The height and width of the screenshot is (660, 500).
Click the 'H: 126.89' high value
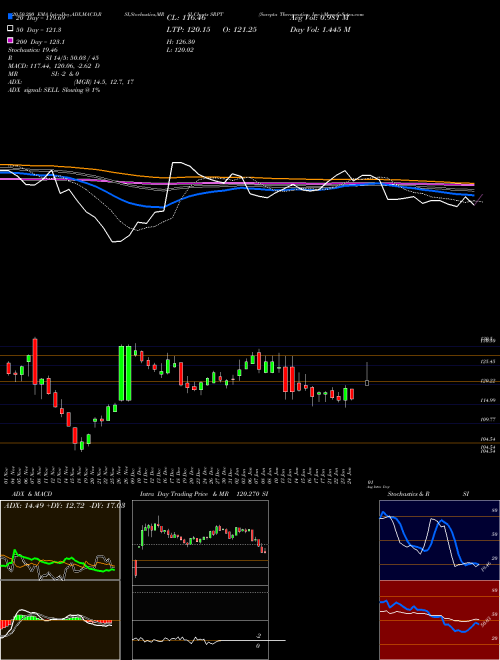tap(181, 42)
